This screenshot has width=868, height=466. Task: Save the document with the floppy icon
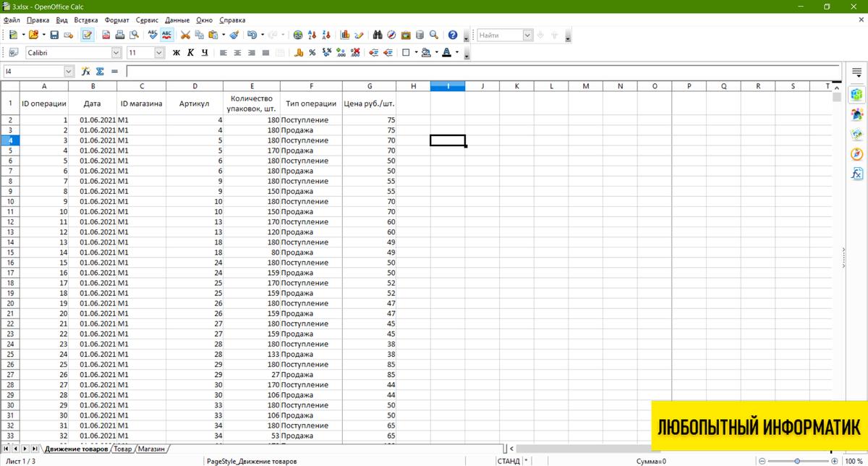point(54,35)
